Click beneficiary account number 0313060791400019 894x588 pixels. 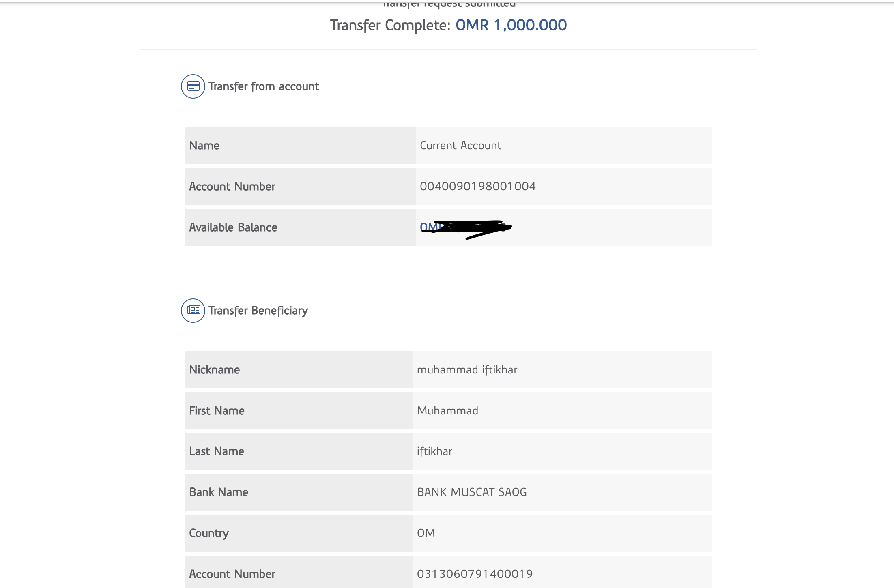pyautogui.click(x=475, y=574)
